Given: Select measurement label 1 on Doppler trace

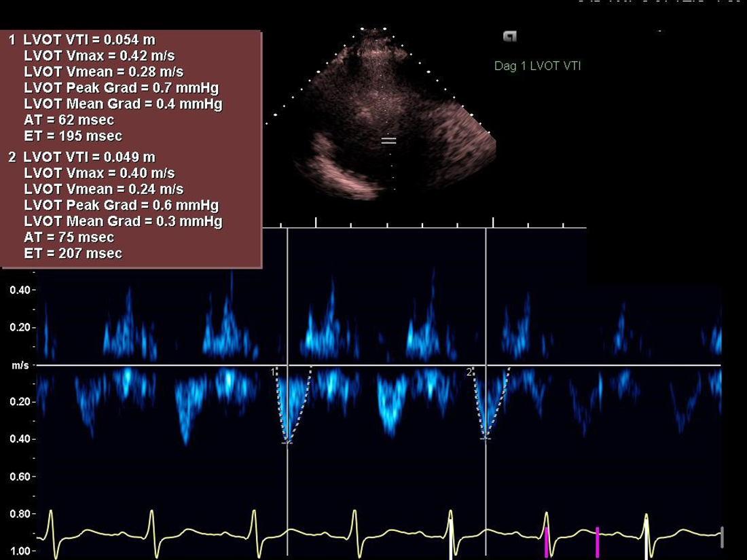Looking at the screenshot, I should coord(273,372).
